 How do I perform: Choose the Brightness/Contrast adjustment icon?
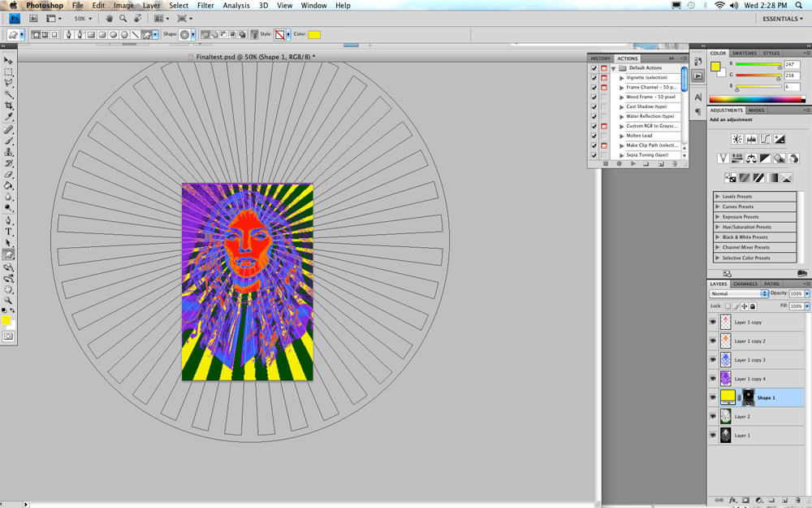(x=737, y=139)
